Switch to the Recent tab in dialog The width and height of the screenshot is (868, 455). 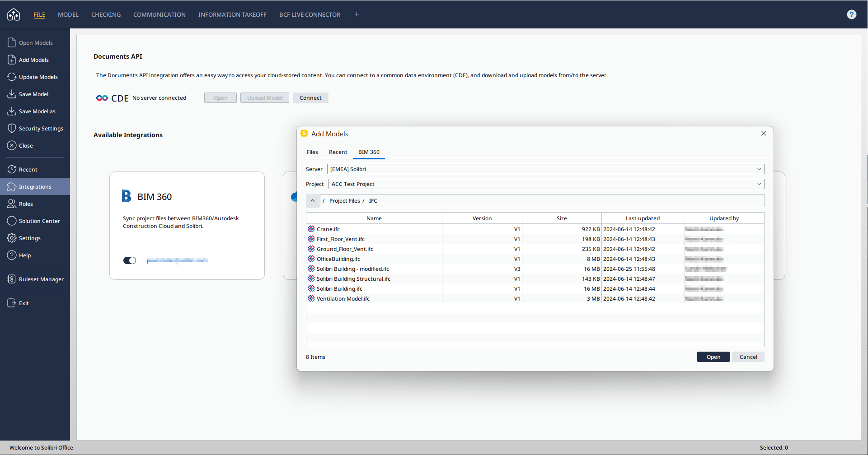click(x=338, y=152)
